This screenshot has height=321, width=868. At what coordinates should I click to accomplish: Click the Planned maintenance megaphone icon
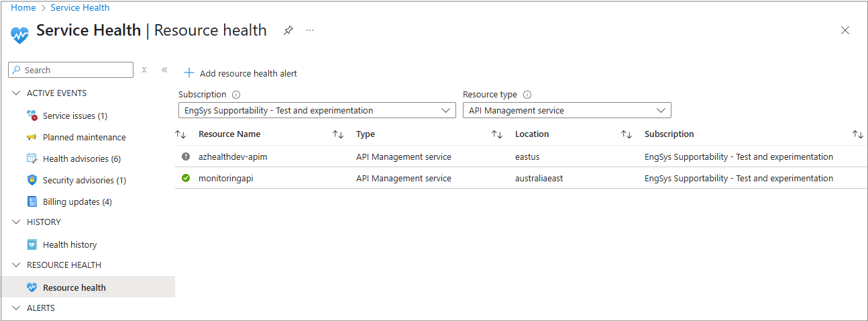click(x=32, y=137)
